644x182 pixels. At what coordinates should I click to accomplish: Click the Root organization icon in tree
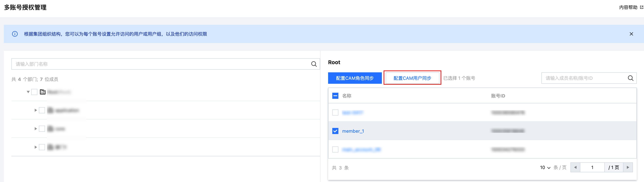point(43,92)
